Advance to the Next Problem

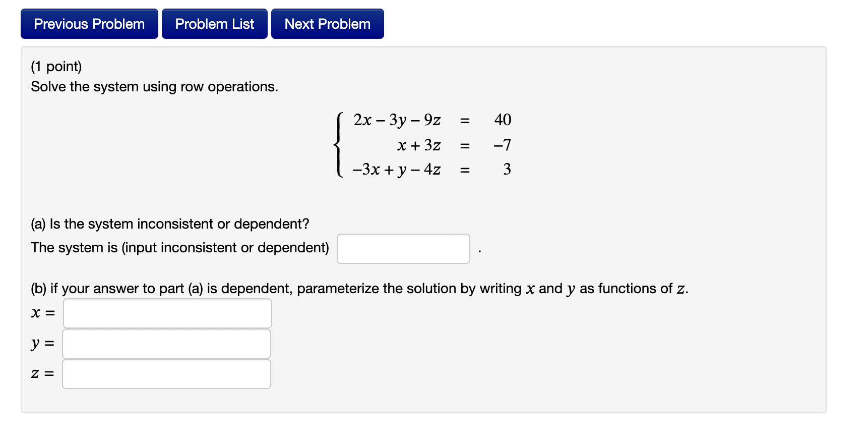[x=328, y=24]
